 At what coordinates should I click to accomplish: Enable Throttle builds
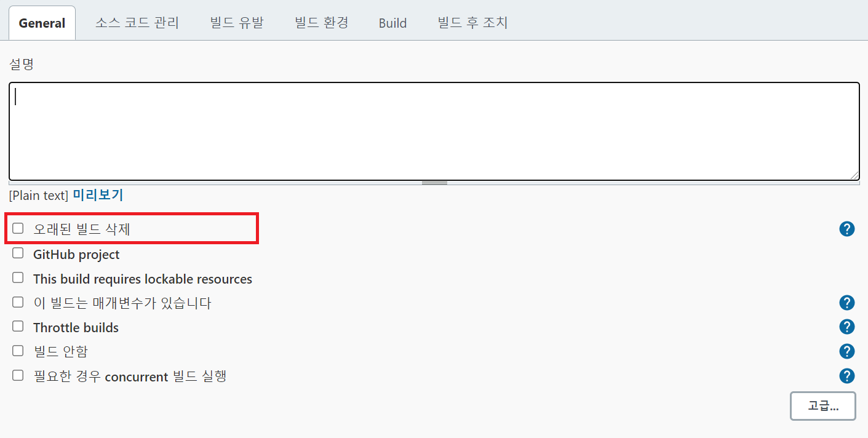17,326
